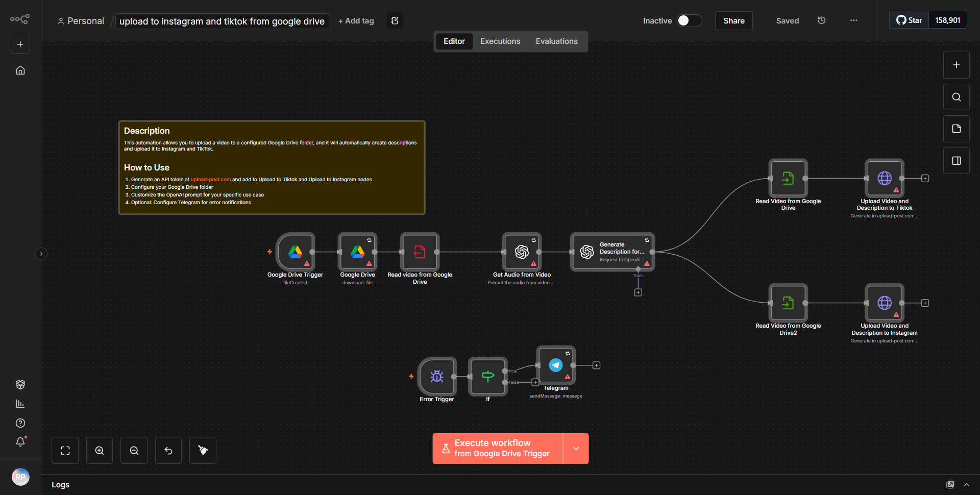
Task: Open the edit description icon next to tags
Action: click(x=395, y=21)
